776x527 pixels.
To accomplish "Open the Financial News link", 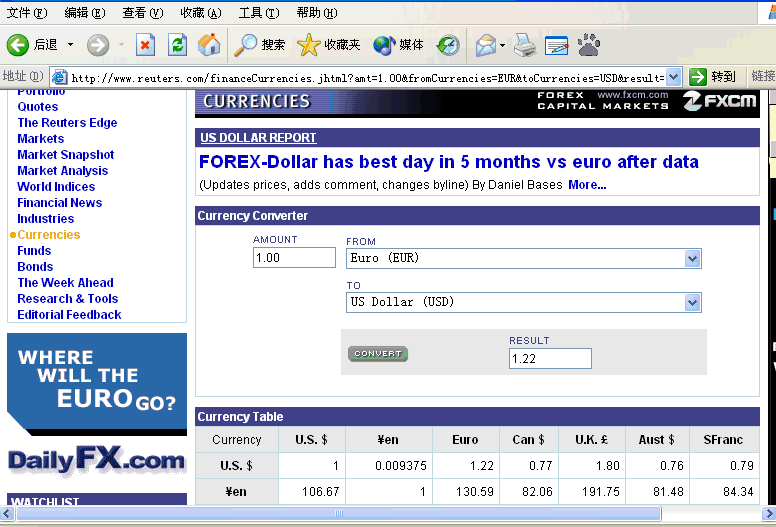I will 59,203.
